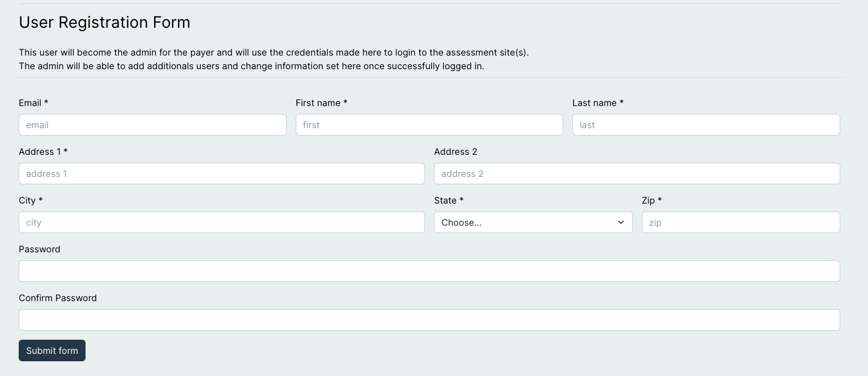Viewport: 868px width, 376px height.
Task: Click the chevron arrow in State selector
Action: [620, 222]
